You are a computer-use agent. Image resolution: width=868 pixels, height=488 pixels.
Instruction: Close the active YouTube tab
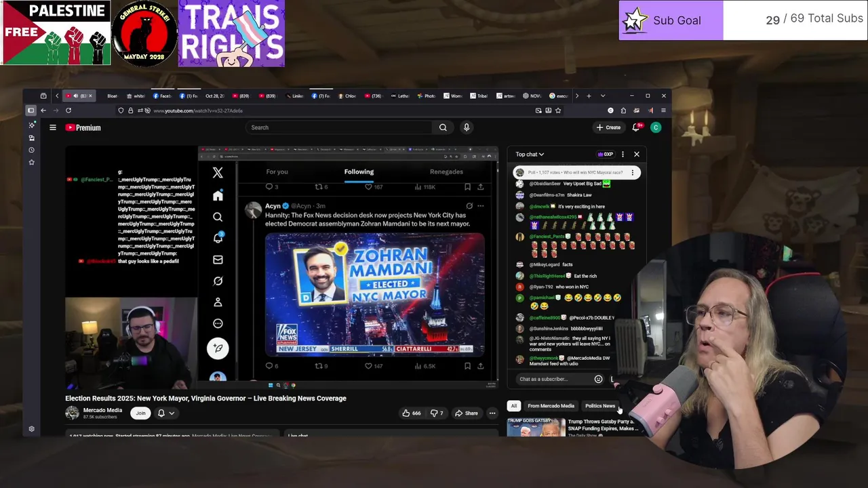point(90,96)
